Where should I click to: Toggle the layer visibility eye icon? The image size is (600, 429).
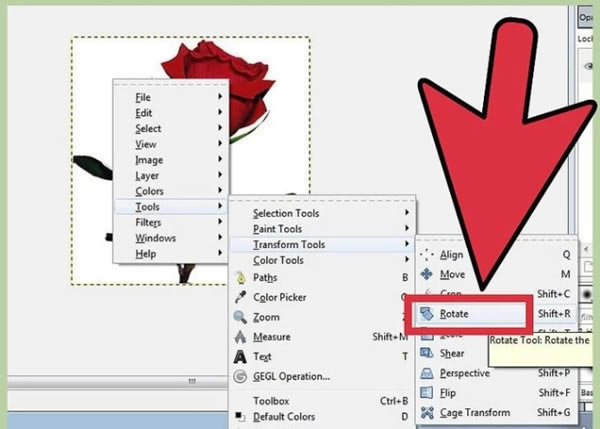click(x=589, y=66)
